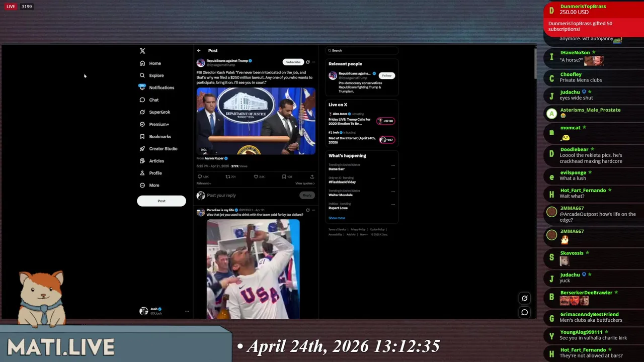This screenshot has width=644, height=362.
Task: Open the USA jersey drinking image
Action: (253, 269)
